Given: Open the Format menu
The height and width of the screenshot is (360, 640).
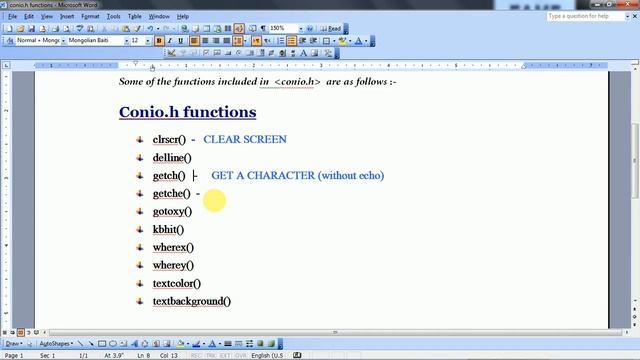Looking at the screenshot, I should 90,16.
